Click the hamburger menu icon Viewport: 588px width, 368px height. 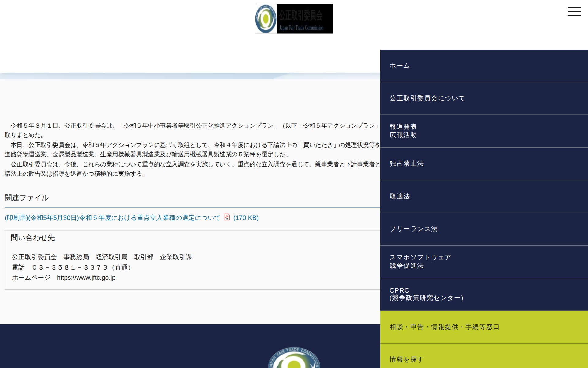[x=575, y=11]
